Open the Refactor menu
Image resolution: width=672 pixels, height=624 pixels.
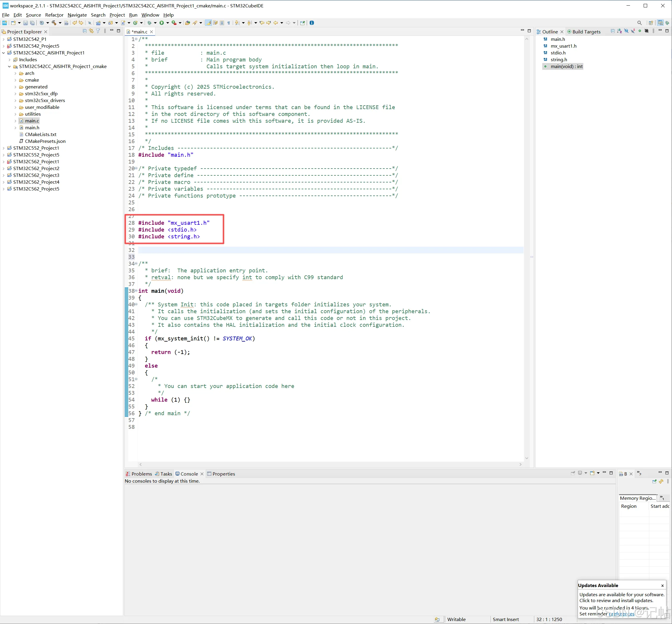tap(54, 15)
